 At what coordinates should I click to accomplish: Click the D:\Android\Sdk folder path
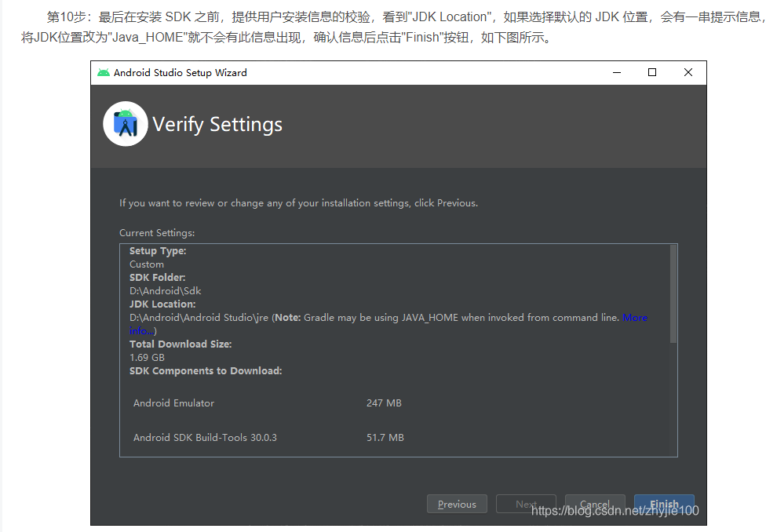click(165, 291)
